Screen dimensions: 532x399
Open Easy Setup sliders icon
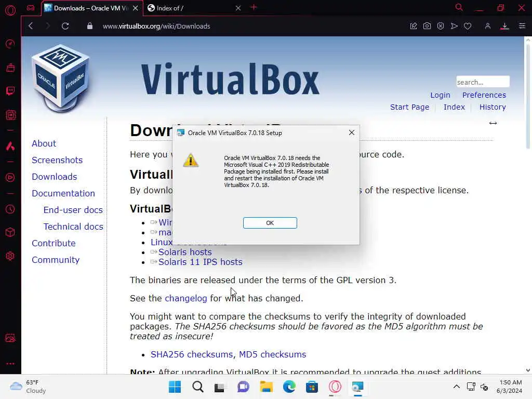coord(522,26)
